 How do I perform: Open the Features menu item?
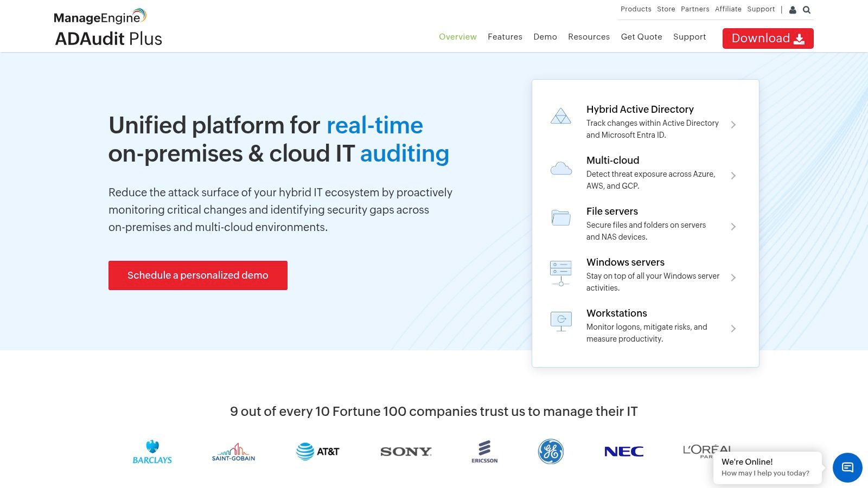[505, 36]
